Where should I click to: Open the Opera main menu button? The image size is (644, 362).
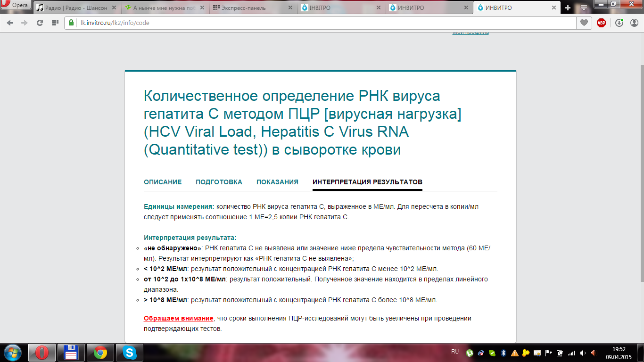(16, 5)
